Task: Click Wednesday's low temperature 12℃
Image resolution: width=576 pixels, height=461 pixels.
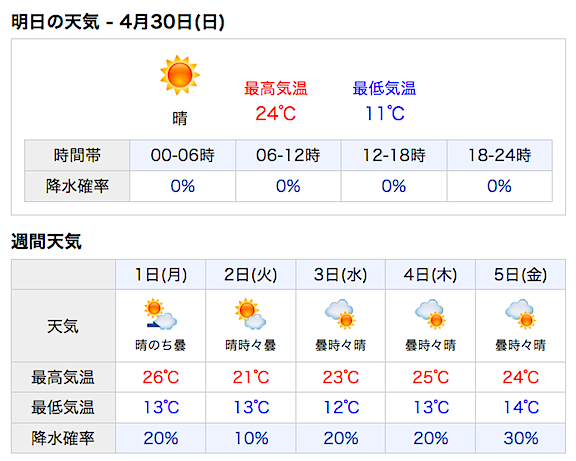Action: click(x=341, y=407)
